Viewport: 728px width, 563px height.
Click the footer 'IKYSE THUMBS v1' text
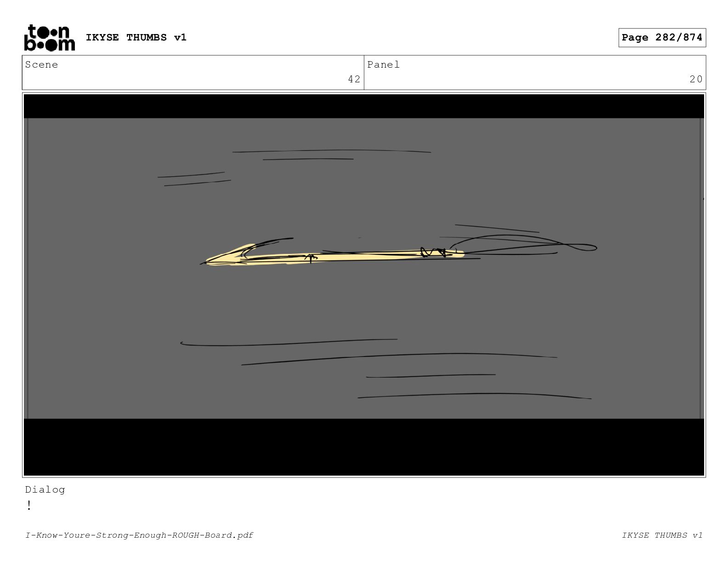[x=662, y=535]
